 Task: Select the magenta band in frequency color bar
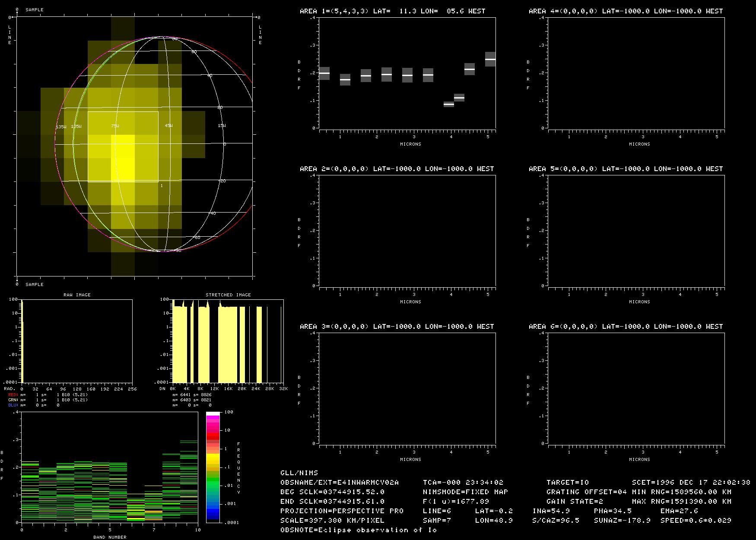click(213, 426)
